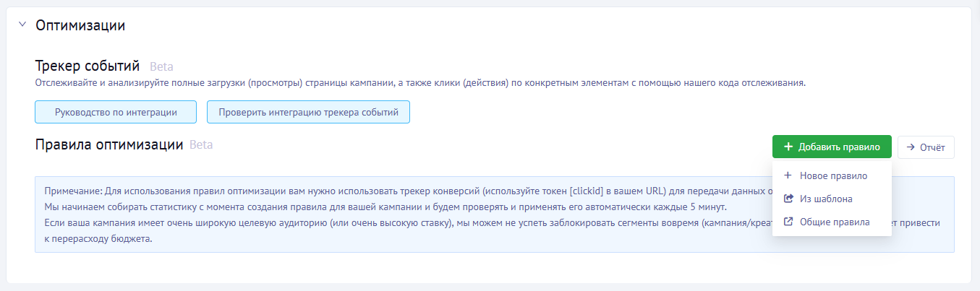Viewport: 980px width, 291px height.
Task: Click the Beta label next to Трекер событий
Action: 161,67
